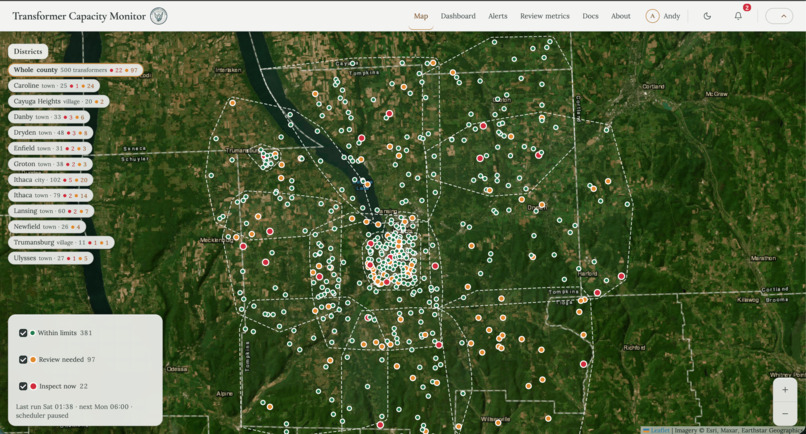Click the red '2' notification badge
Viewport: 806px width, 434px height.
746,8
